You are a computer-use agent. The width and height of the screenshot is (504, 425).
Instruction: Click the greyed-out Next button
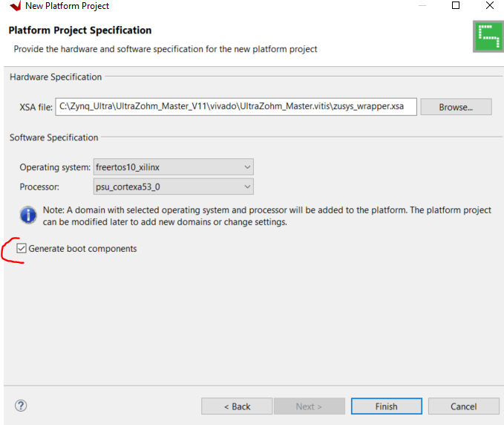click(309, 406)
